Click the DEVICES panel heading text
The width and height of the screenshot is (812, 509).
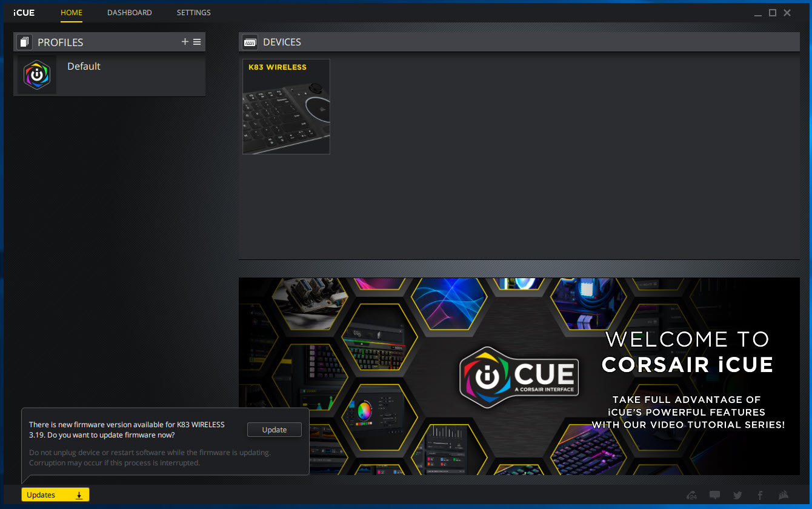tap(282, 42)
